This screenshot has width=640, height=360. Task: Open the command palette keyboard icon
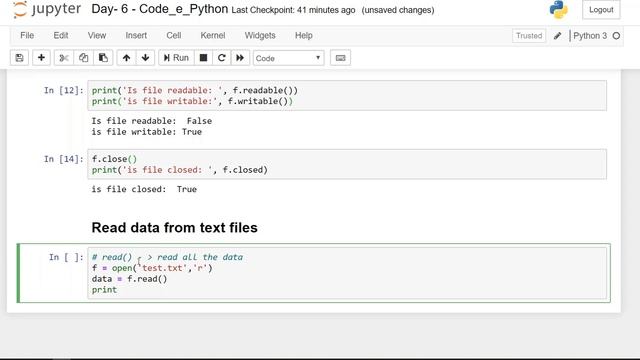tap(340, 58)
